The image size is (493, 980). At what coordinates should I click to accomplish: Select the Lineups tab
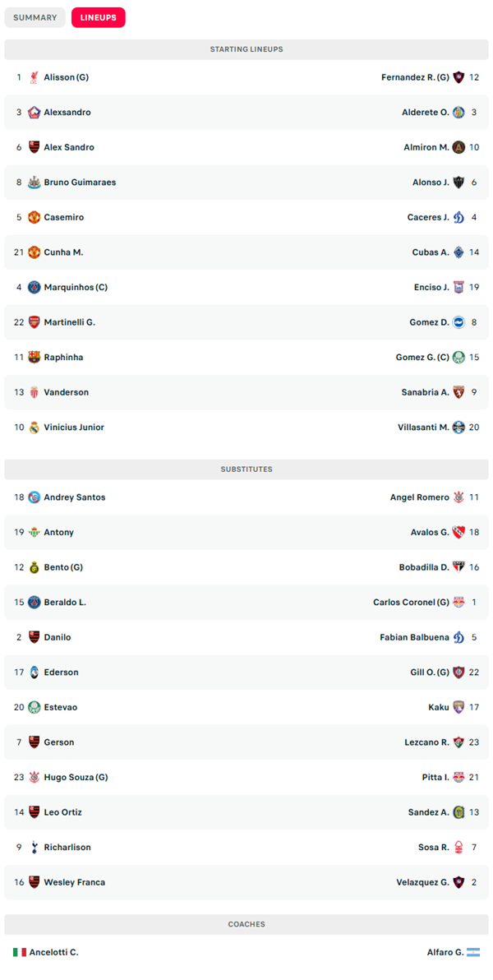pos(98,17)
